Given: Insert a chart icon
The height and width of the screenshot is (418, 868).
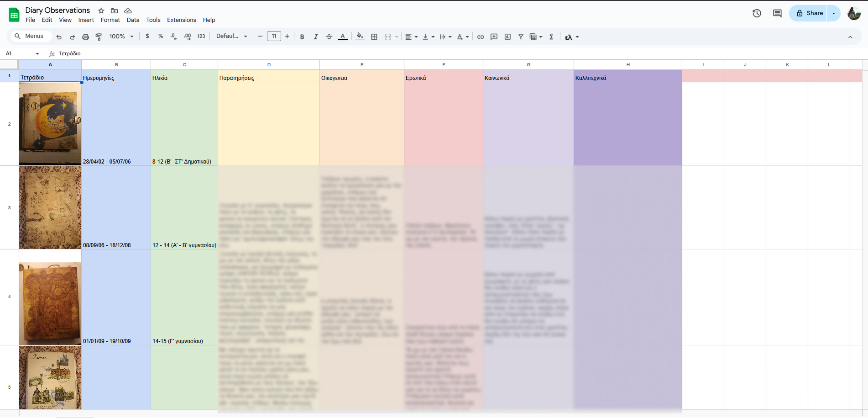Looking at the screenshot, I should (507, 37).
